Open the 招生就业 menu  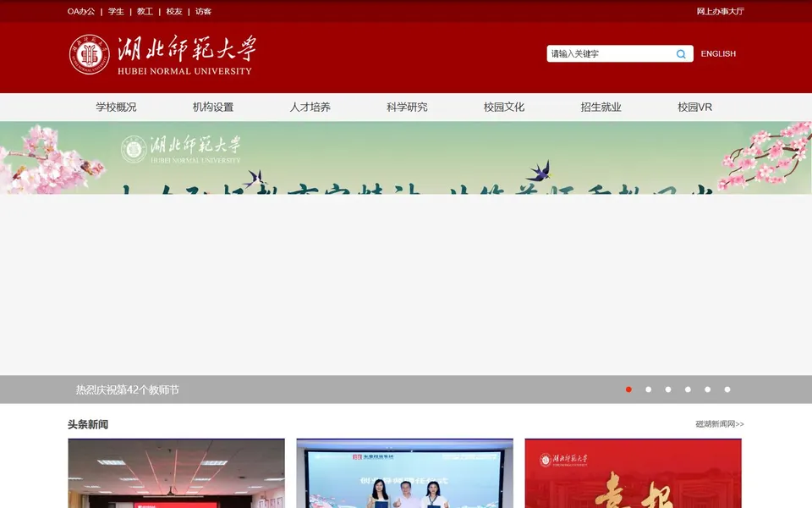tap(601, 108)
